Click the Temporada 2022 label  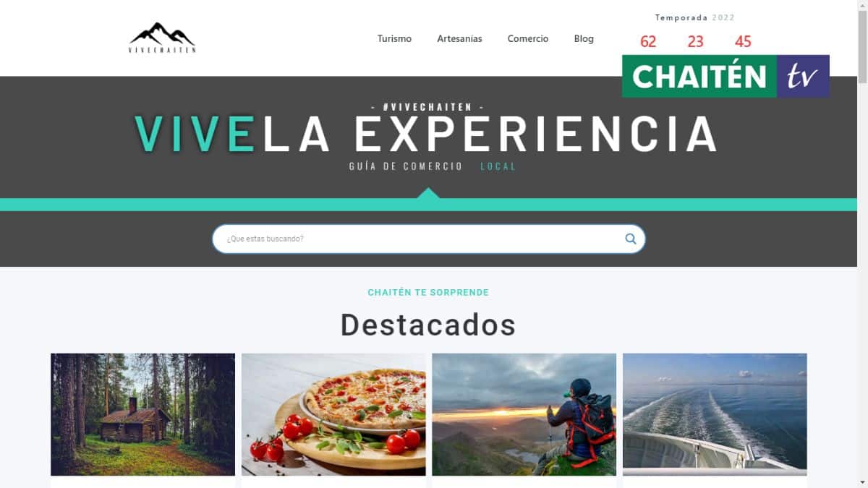(x=694, y=17)
